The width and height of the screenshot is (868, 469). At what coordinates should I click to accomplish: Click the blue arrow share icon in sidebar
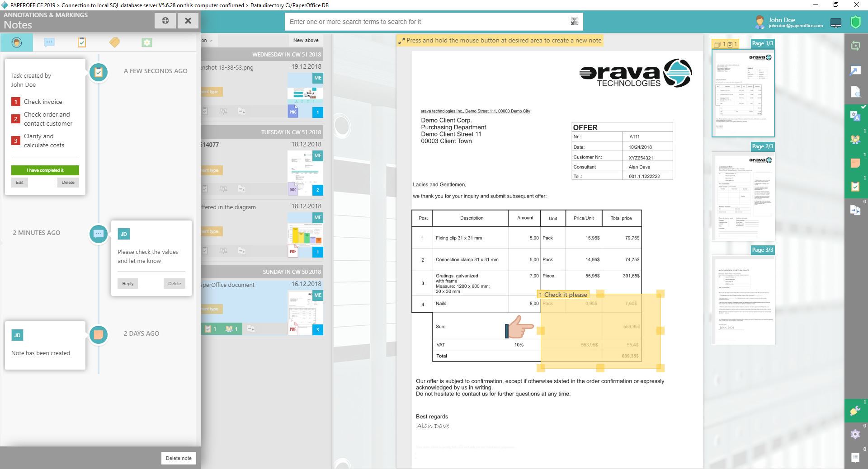855,70
